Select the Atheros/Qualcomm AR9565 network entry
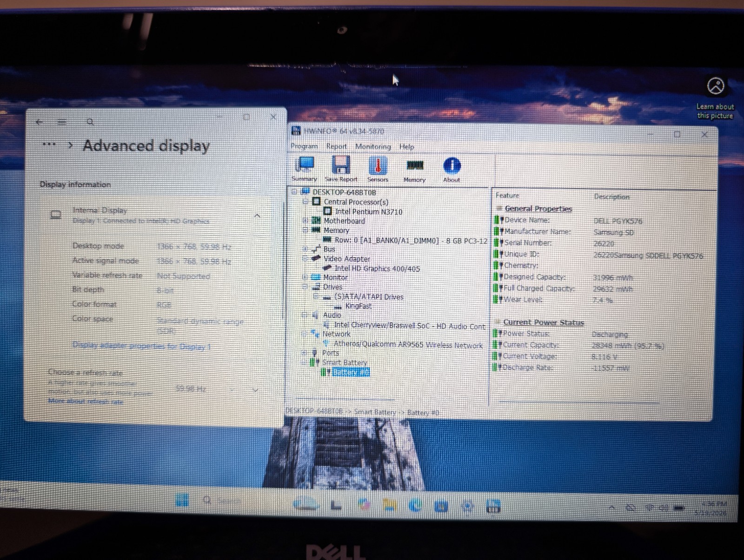This screenshot has width=744, height=560. pos(408,345)
